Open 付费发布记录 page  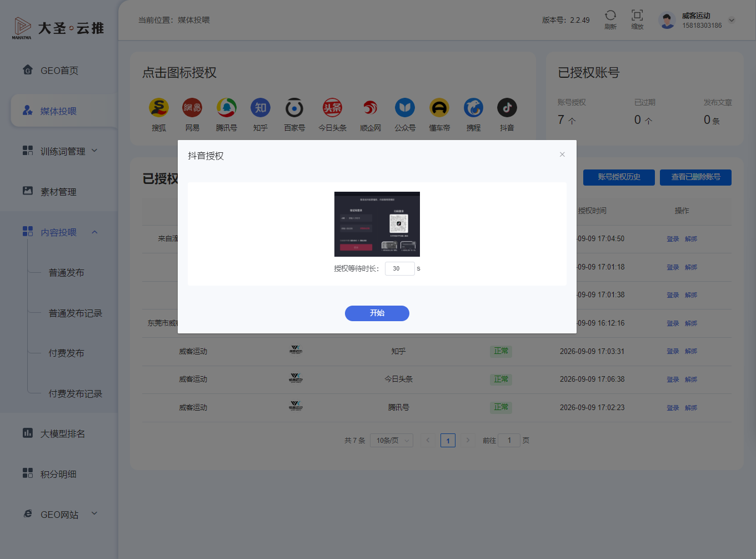tap(76, 394)
